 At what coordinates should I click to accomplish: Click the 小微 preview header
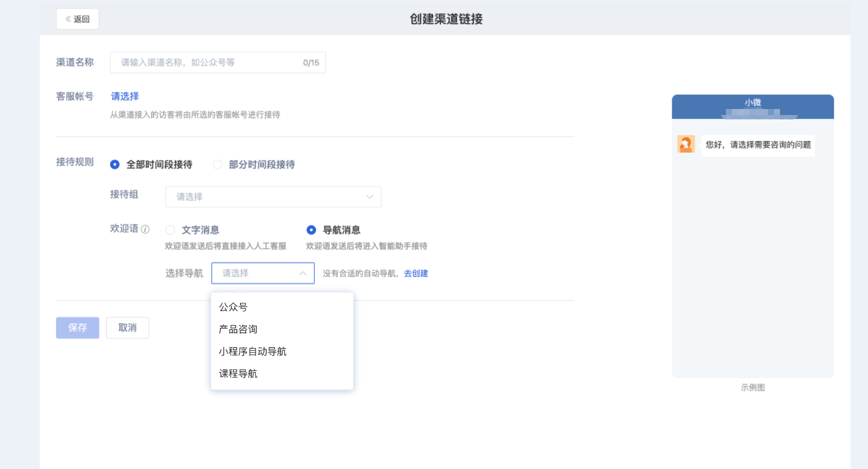tap(752, 107)
